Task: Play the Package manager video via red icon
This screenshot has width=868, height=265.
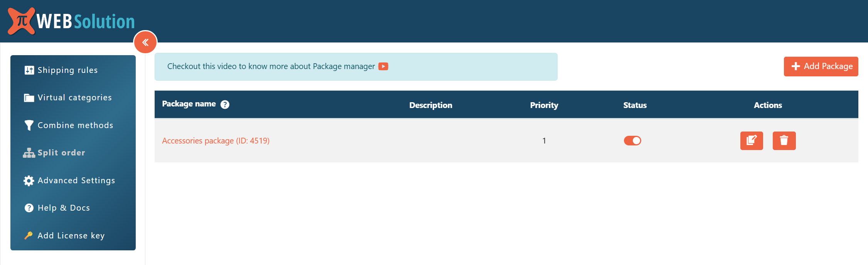Action: click(x=383, y=66)
